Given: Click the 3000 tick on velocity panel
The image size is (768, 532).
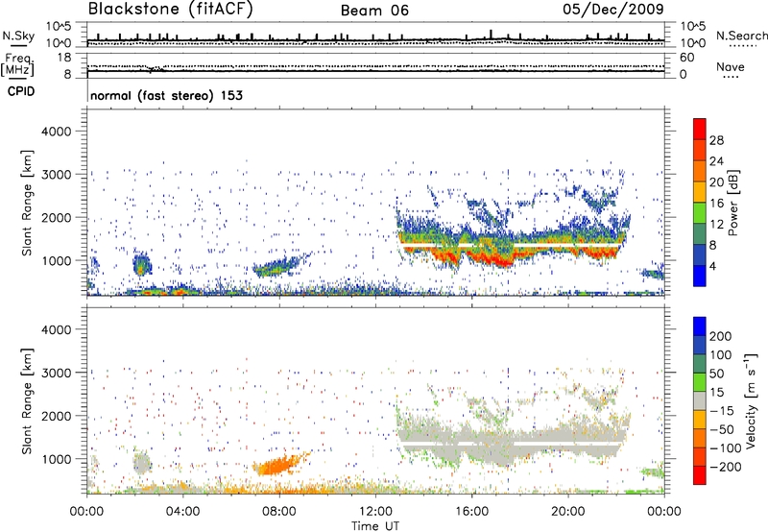Looking at the screenshot, I should click(x=57, y=373).
